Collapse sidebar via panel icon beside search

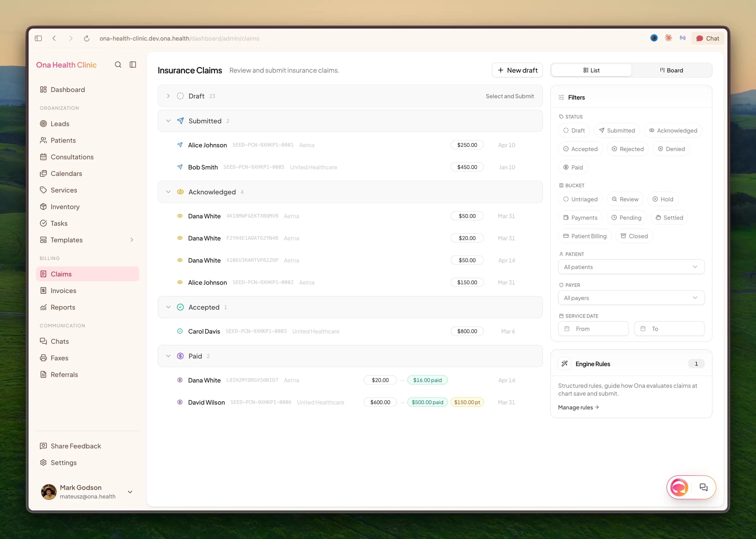click(x=133, y=65)
